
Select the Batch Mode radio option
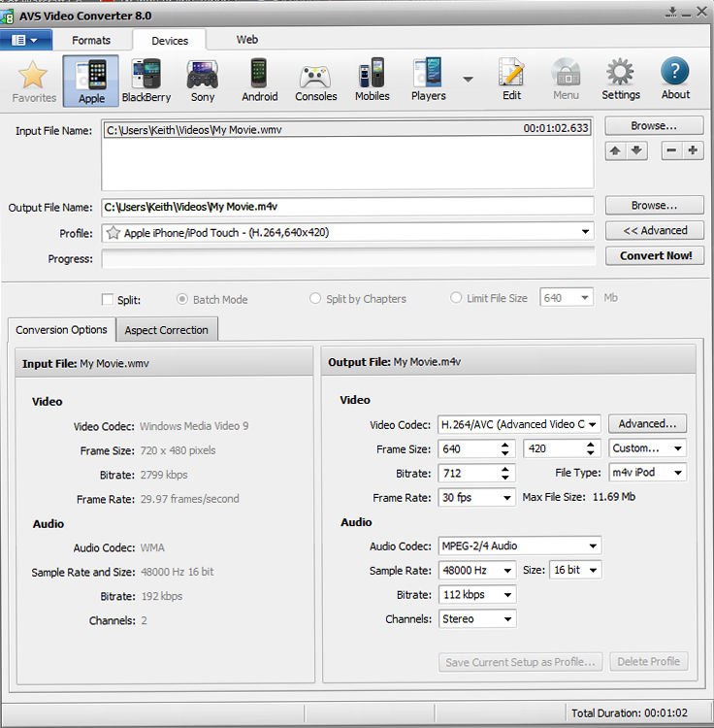click(182, 300)
